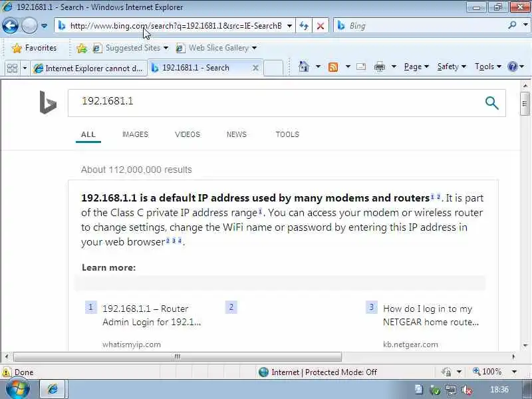The width and height of the screenshot is (532, 399).
Task: Click the blue Help question icon
Action: [x=512, y=66]
